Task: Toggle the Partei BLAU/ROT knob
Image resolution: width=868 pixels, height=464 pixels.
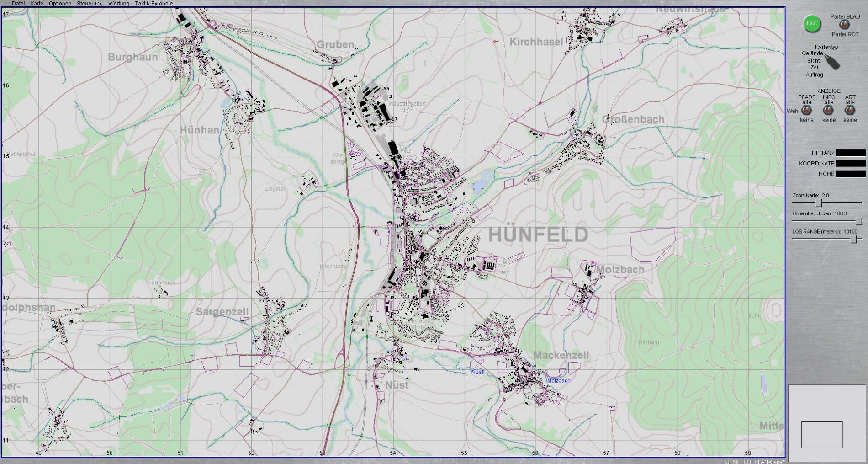Action: pos(844,26)
